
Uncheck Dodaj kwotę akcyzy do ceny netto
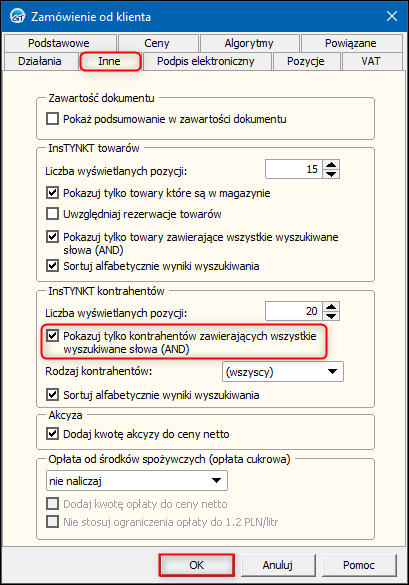click(52, 434)
